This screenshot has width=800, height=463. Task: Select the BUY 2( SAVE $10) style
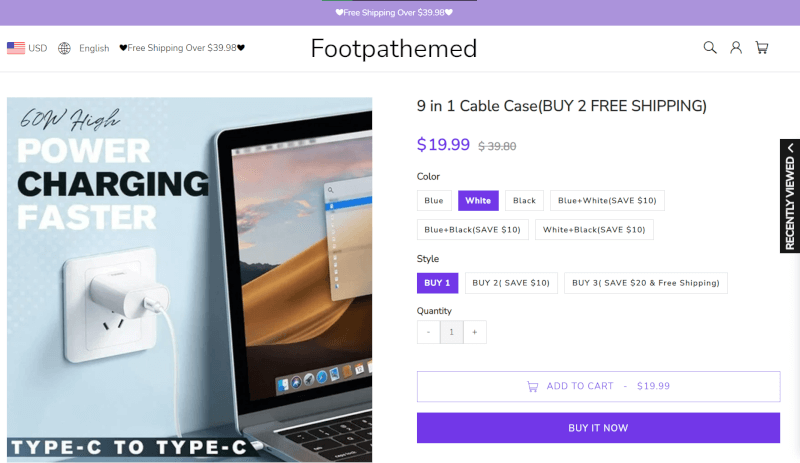point(511,283)
